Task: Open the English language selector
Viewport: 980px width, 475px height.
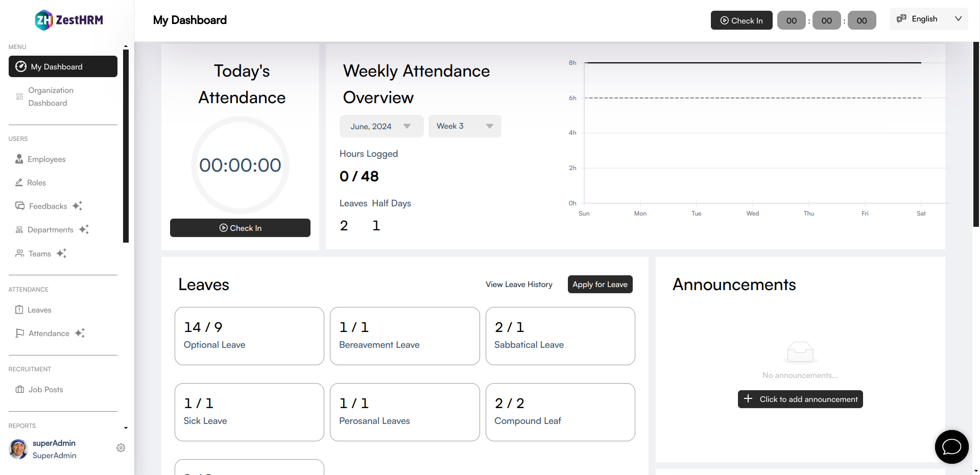Action: pos(928,19)
